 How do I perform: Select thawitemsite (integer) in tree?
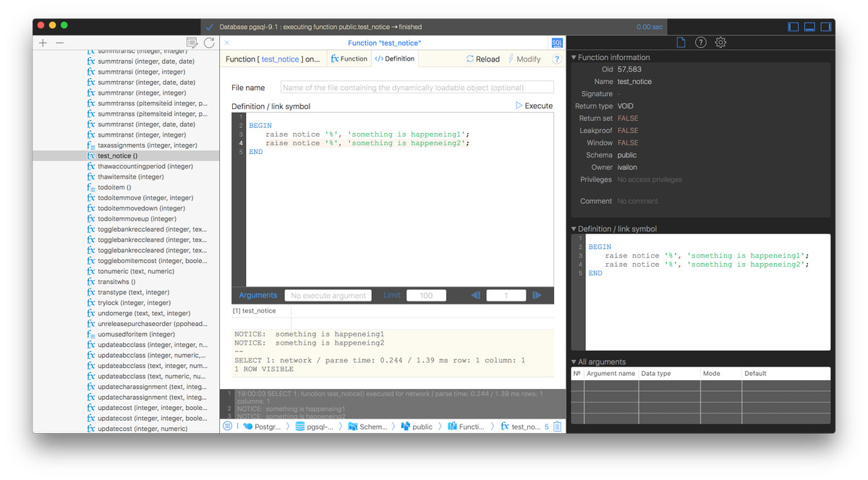[x=125, y=176]
